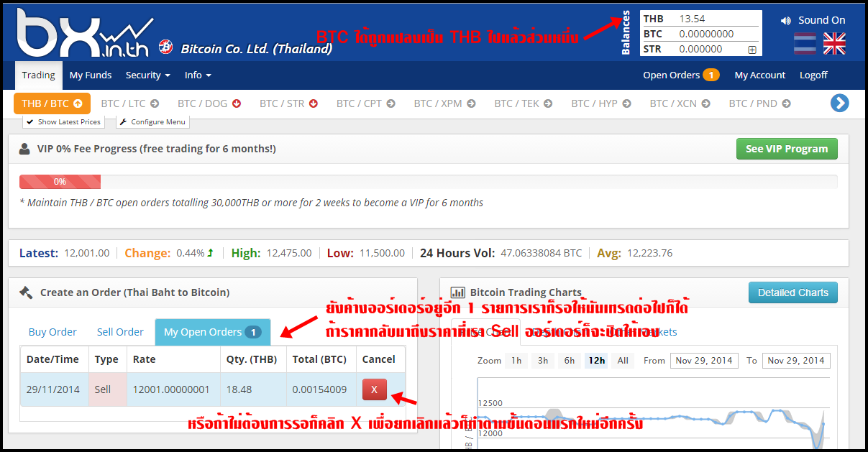The width and height of the screenshot is (868, 452).
Task: Select the BTC / PND pair
Action: pyautogui.click(x=759, y=103)
